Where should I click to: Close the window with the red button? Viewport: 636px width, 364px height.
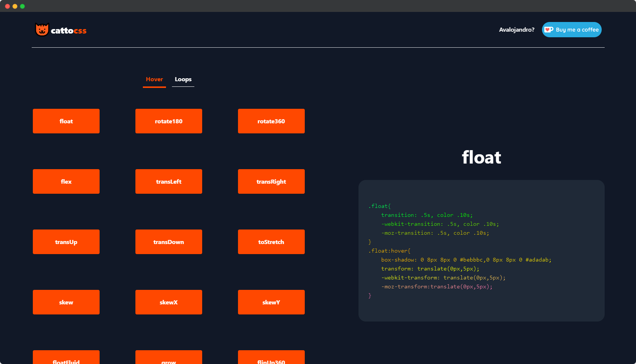click(x=7, y=6)
